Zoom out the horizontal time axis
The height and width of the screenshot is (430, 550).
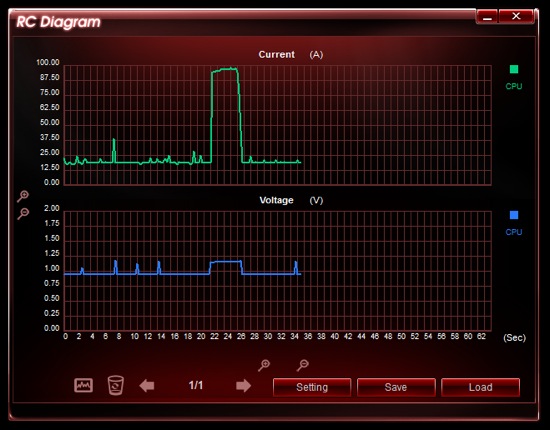click(302, 365)
